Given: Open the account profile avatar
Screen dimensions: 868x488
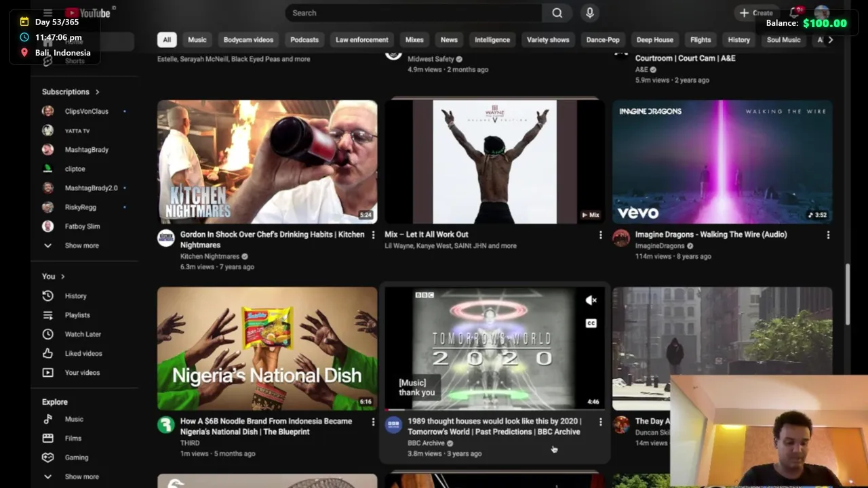Looking at the screenshot, I should click(822, 13).
